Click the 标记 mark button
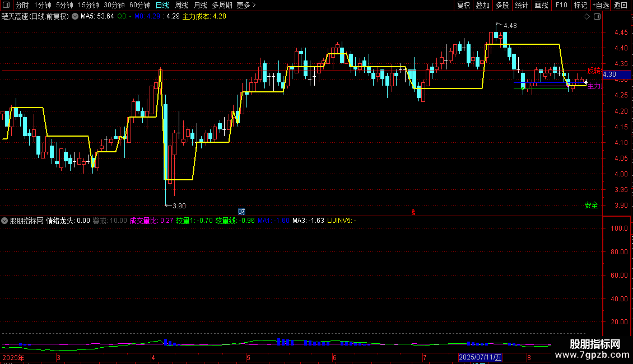 pyautogui.click(x=580, y=5)
